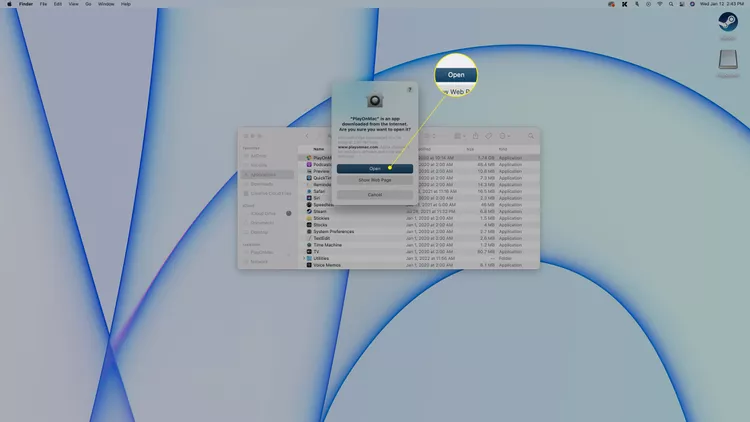Select the Stocks app icon
The height and width of the screenshot is (422, 750).
309,224
